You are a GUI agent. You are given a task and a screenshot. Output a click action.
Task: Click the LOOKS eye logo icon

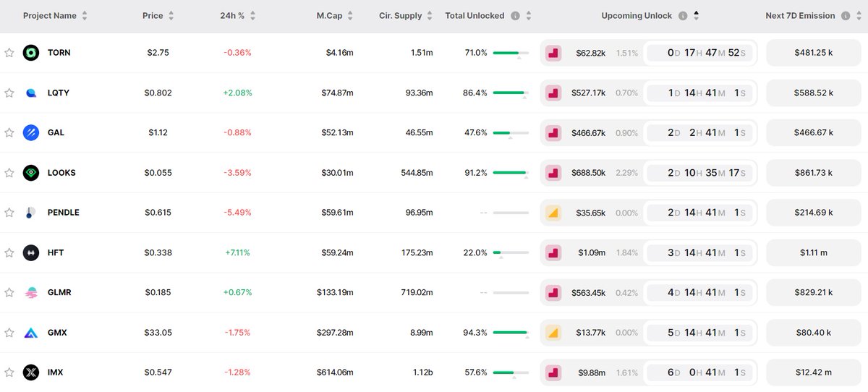point(30,173)
